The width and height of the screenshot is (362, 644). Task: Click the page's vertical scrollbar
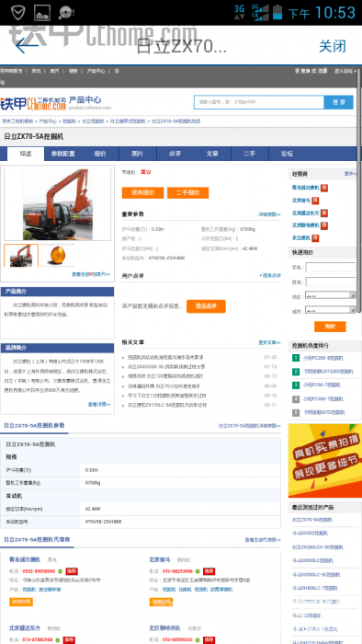click(x=359, y=190)
